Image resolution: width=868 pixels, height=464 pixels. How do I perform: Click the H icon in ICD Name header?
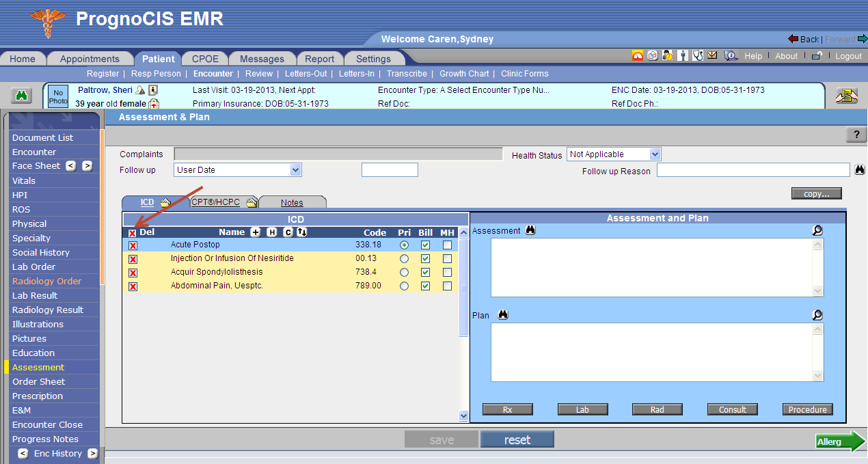click(272, 232)
